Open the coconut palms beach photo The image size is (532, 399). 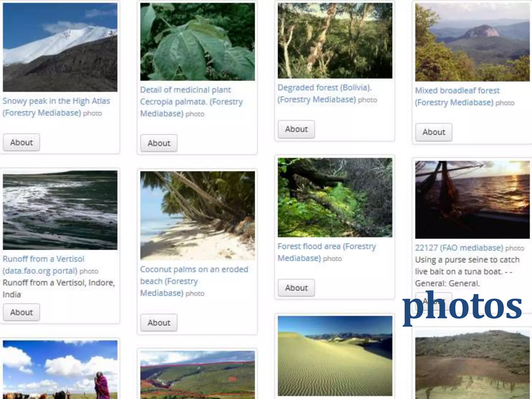[197, 215]
